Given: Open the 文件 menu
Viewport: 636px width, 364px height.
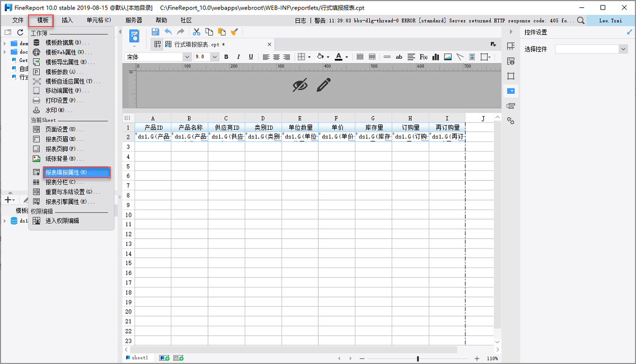Looking at the screenshot, I should pyautogui.click(x=18, y=20).
